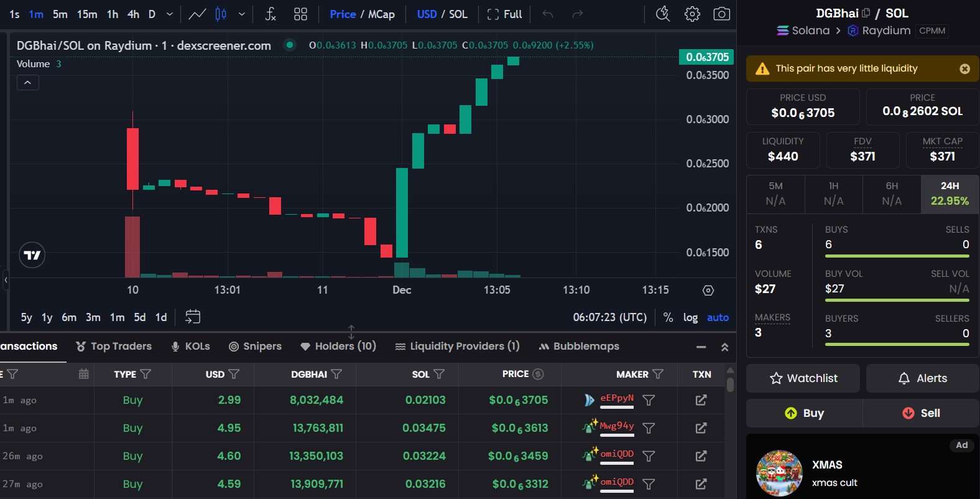Open go-to-date calendar icon
This screenshot has width=980, height=499.
[x=193, y=317]
